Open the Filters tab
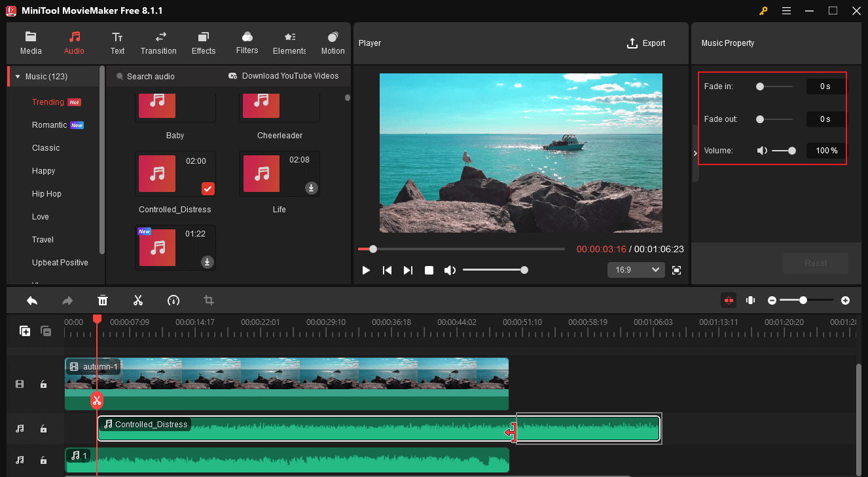 (247, 43)
